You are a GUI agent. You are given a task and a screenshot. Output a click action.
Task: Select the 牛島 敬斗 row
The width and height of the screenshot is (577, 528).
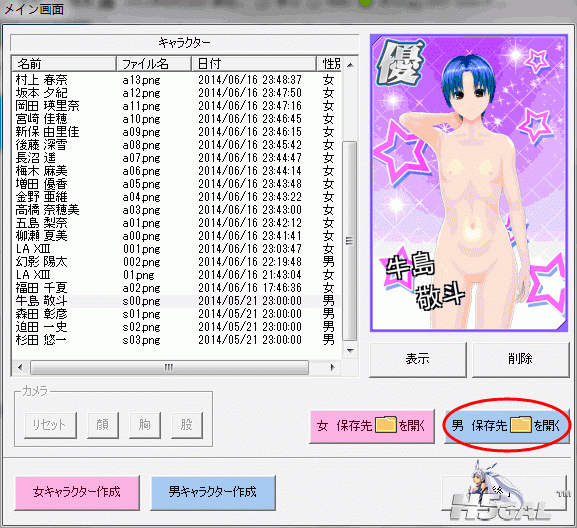(177, 301)
